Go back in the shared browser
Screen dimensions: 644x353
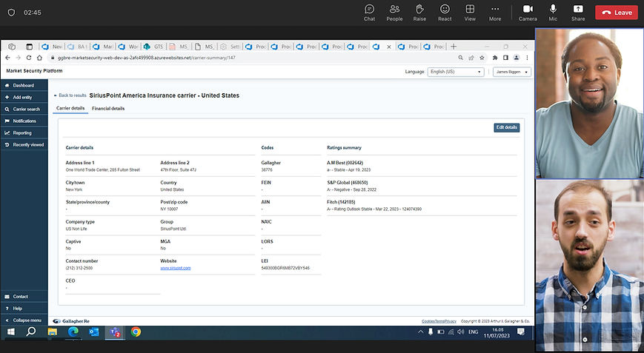[8, 58]
